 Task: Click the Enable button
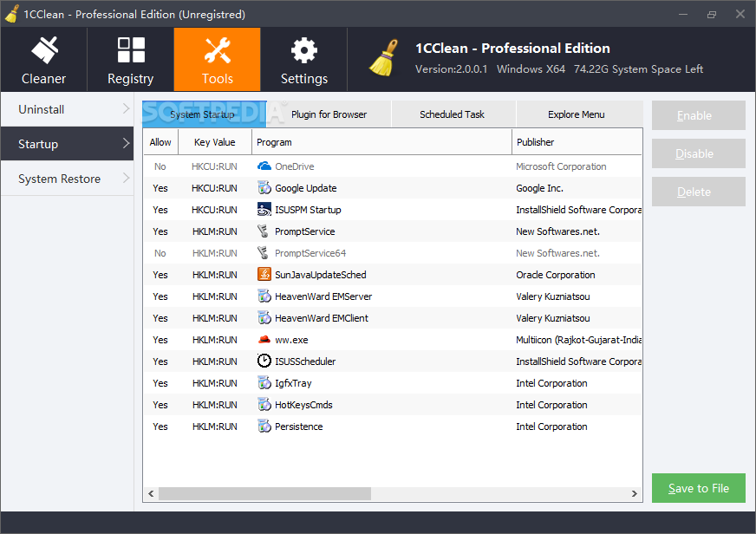(x=699, y=115)
